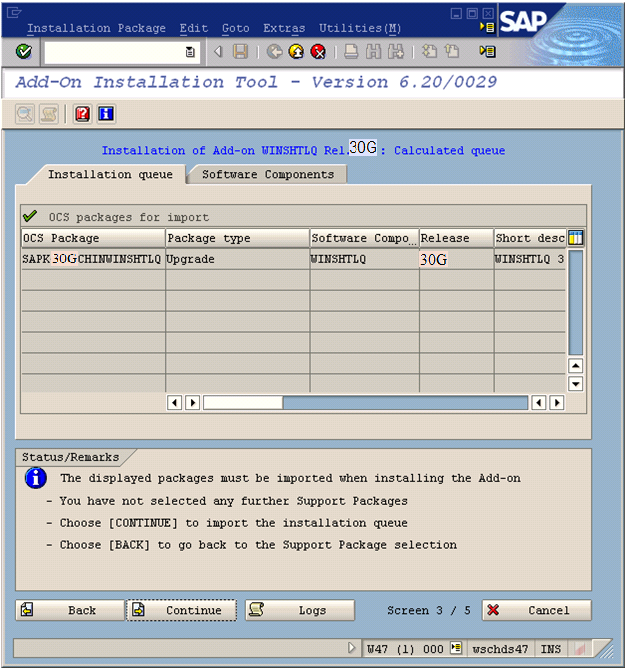The image size is (625, 668).
Task: Click the table scroll down arrow
Action: [576, 384]
